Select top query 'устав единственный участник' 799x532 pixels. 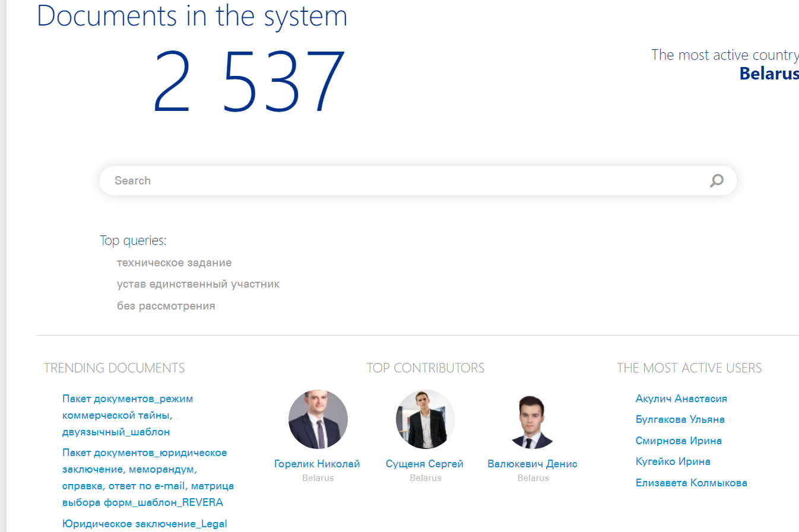click(198, 284)
